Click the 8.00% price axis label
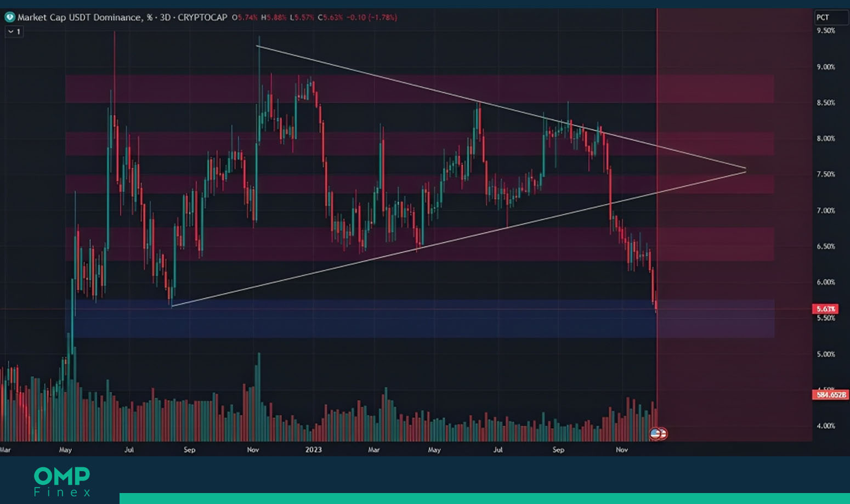Screen dimensions: 850x504 tap(826, 139)
